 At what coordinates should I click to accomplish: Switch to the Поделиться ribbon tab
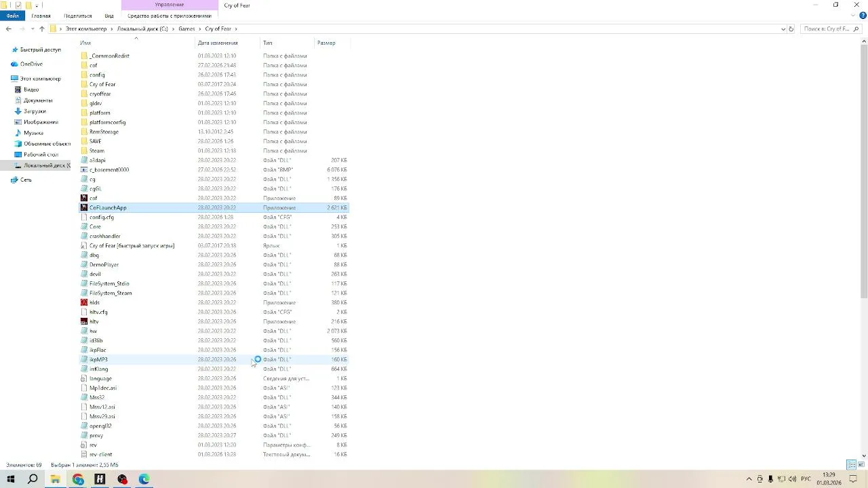(x=78, y=16)
